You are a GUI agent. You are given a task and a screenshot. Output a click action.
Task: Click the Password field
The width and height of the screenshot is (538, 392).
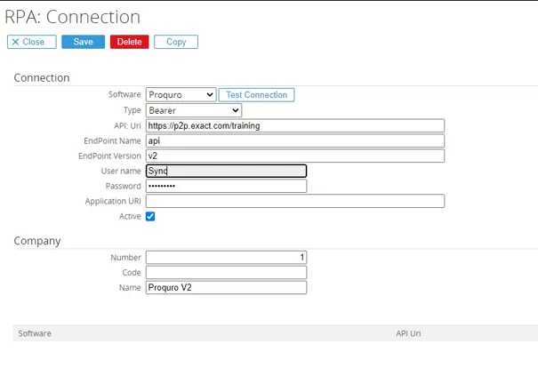(x=227, y=186)
